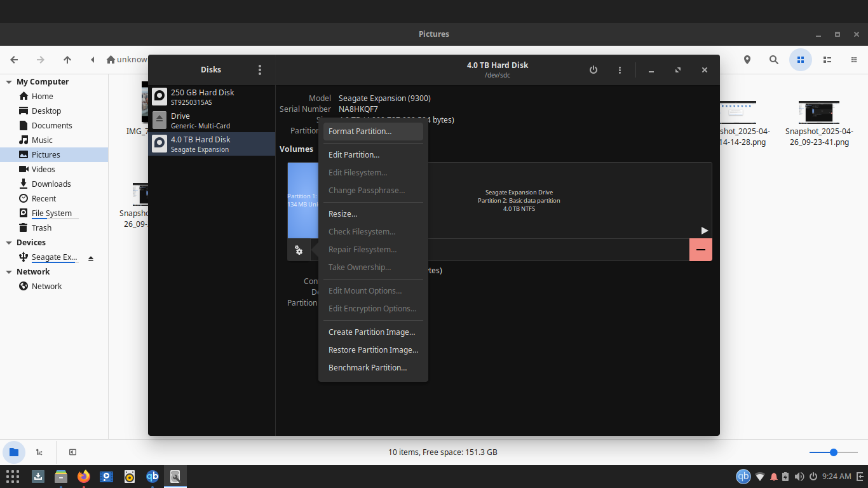Viewport: 868px width, 488px height.
Task: Switch file manager to compact view
Action: point(854,60)
